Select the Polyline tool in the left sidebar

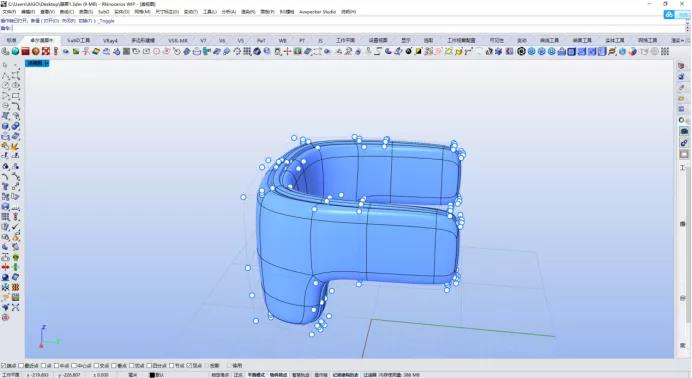coord(5,75)
